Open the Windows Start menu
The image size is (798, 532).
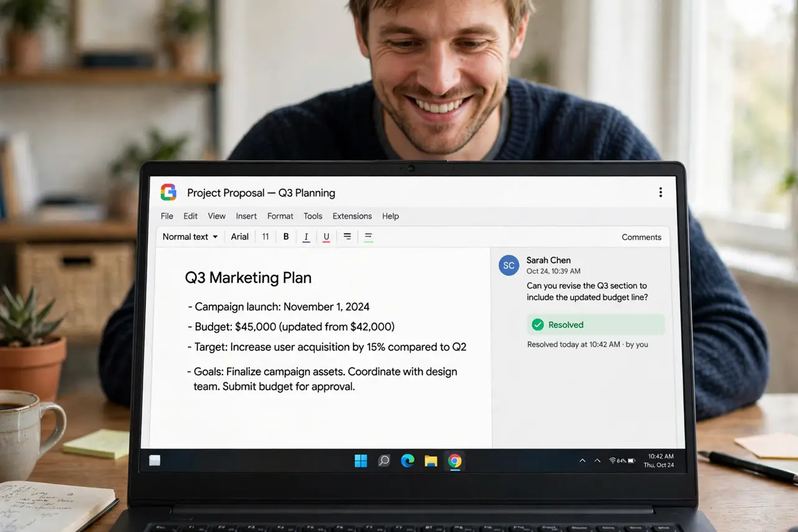pyautogui.click(x=361, y=461)
